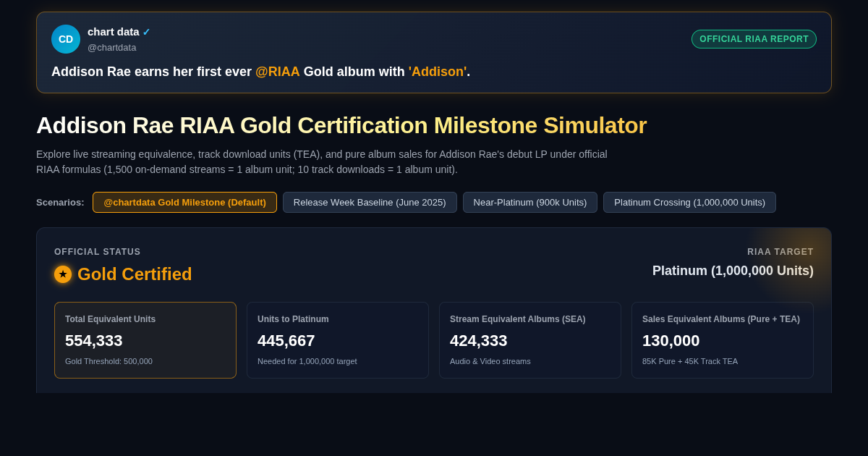Click the Gold Certified status text
868x456 pixels.
135,274
